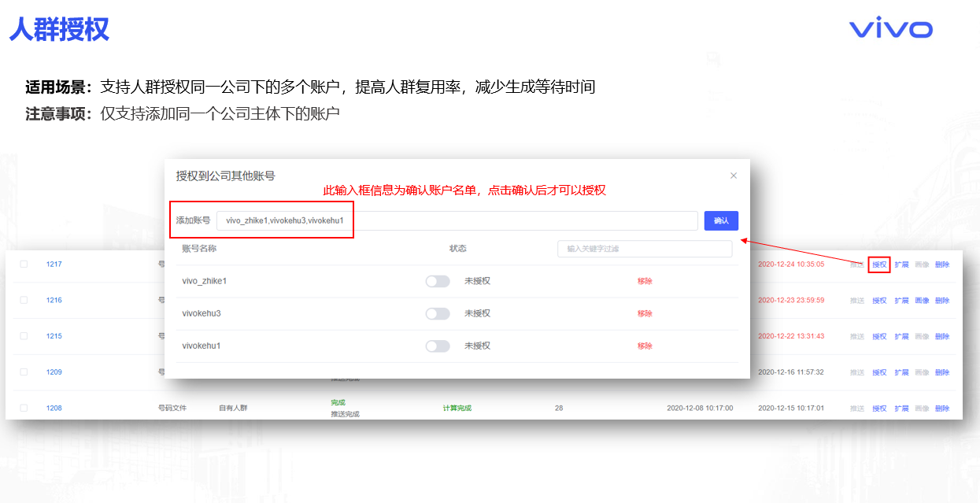This screenshot has width=980, height=503.
Task: Focus the 输入关键字过滤 filter box
Action: [644, 249]
